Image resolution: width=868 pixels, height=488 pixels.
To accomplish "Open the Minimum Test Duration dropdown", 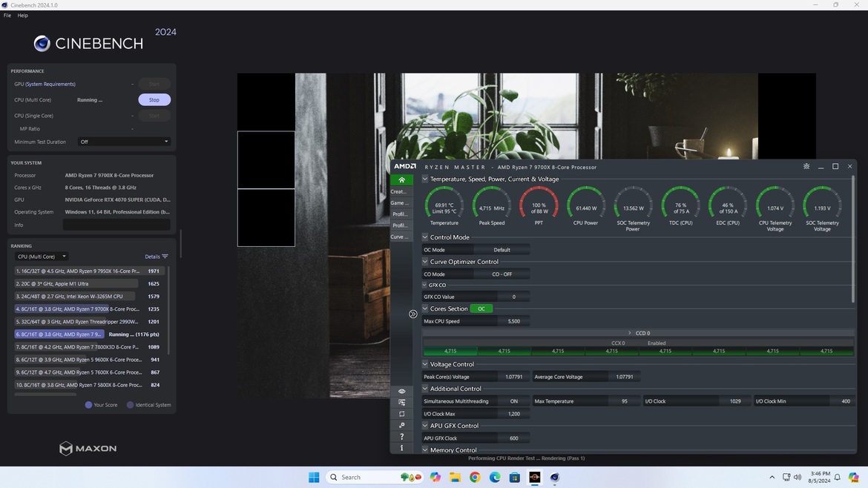I will click(x=124, y=142).
